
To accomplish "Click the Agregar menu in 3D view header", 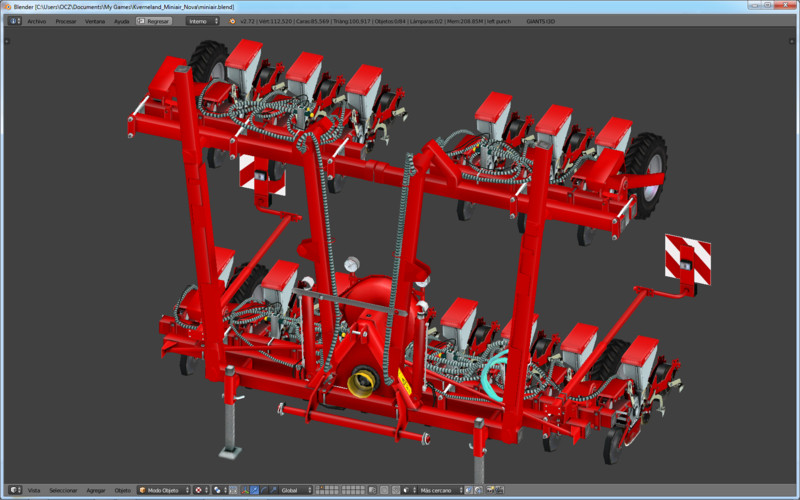I will (x=96, y=490).
